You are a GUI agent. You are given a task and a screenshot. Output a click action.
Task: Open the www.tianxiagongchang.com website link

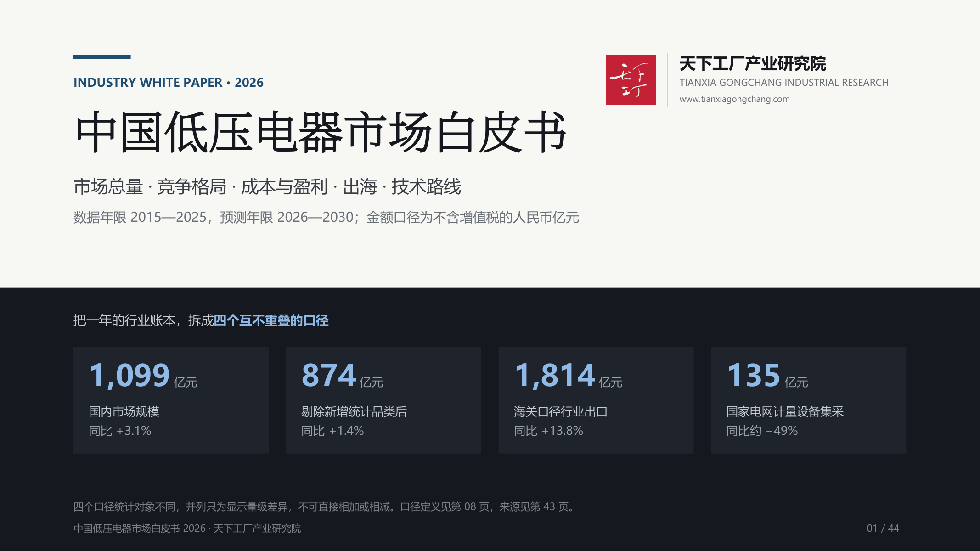tap(734, 99)
